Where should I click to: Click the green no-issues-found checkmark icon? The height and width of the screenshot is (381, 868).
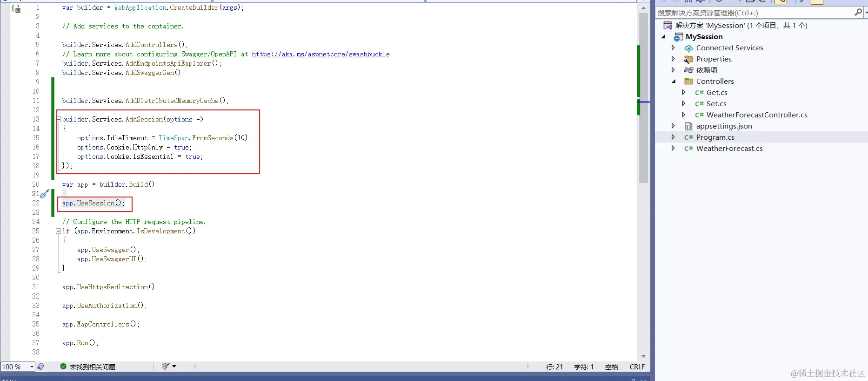coord(63,367)
